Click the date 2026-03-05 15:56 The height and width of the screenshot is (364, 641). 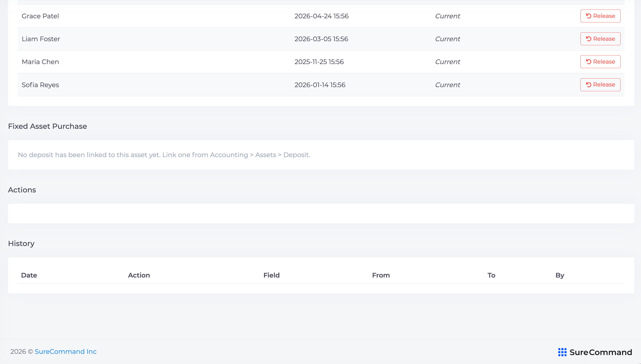(321, 39)
